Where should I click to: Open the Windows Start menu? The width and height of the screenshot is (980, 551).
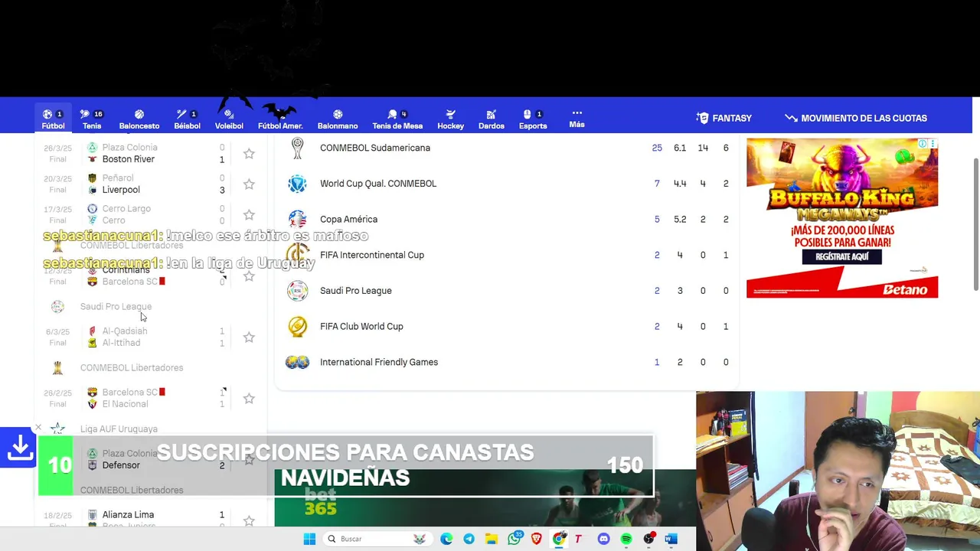coord(309,539)
